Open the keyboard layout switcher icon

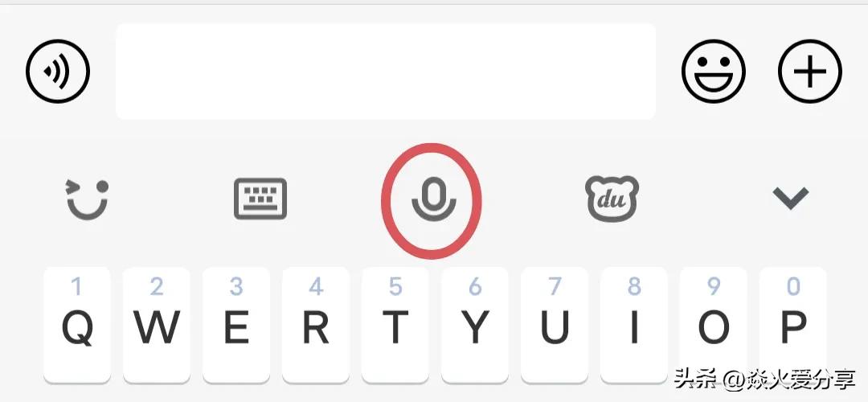pyautogui.click(x=260, y=199)
